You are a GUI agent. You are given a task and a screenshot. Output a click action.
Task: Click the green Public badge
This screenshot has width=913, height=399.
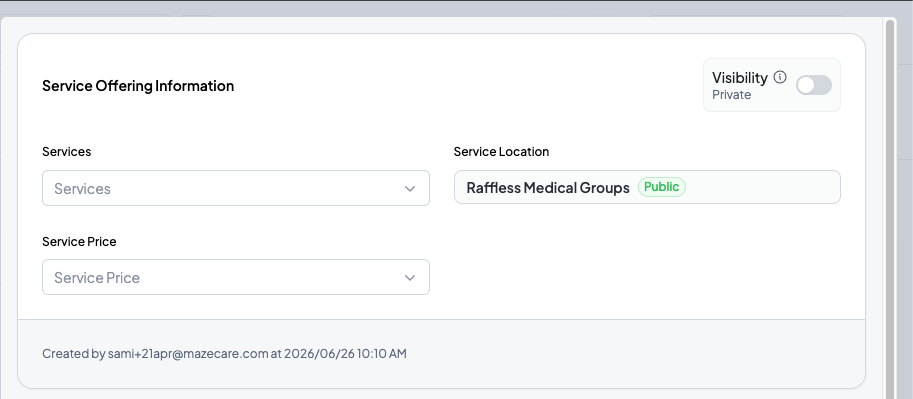coord(661,187)
